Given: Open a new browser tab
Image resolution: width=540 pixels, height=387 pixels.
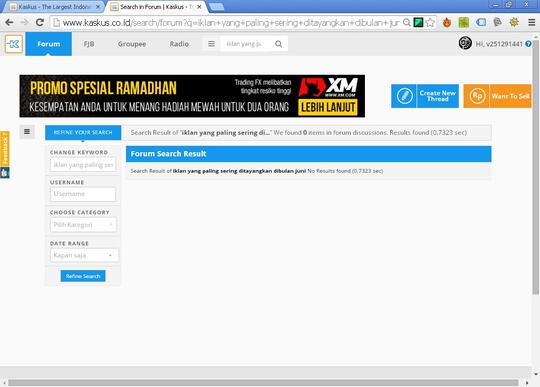Looking at the screenshot, I should coord(216,7).
